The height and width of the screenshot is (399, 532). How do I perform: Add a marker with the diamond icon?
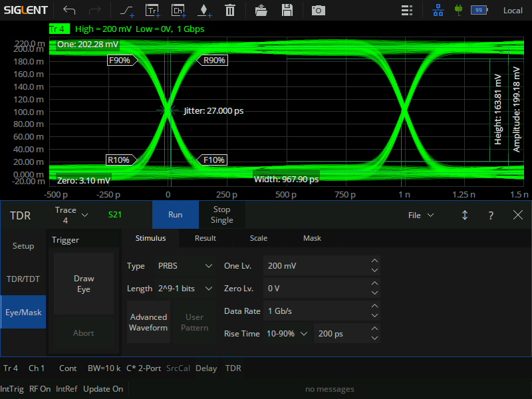[203, 10]
